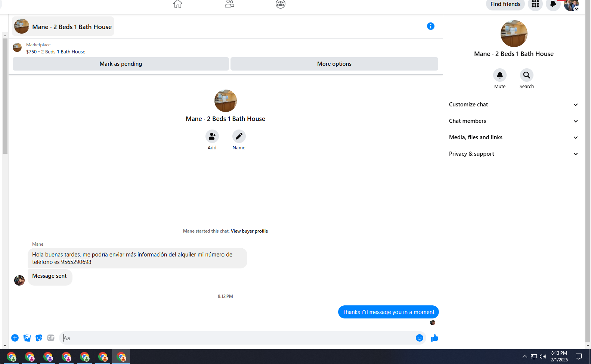Edit chat name with the Name pencil icon

(239, 136)
